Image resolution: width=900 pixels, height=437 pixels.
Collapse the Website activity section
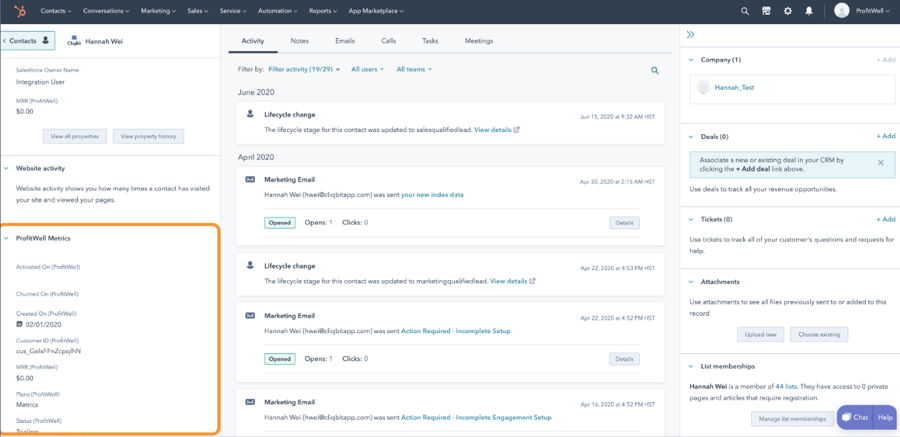click(x=6, y=168)
